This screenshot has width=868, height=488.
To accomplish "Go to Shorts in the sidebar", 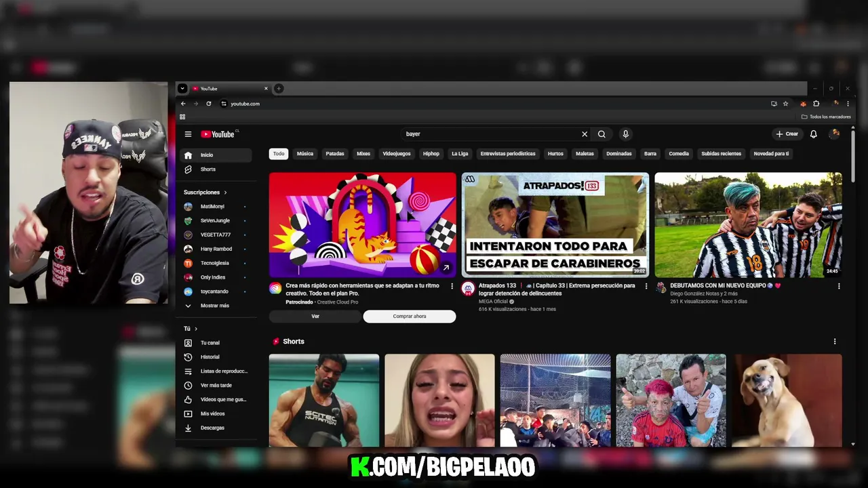I will (214, 169).
